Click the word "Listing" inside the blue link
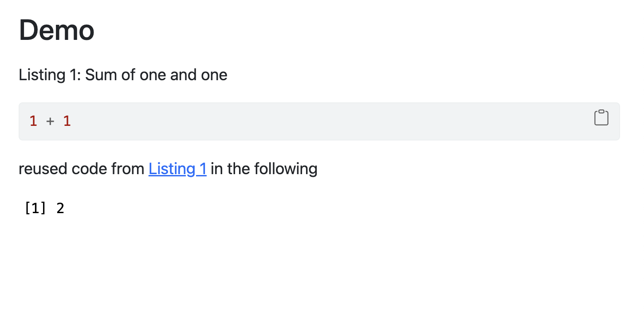644x335 pixels. pos(172,169)
